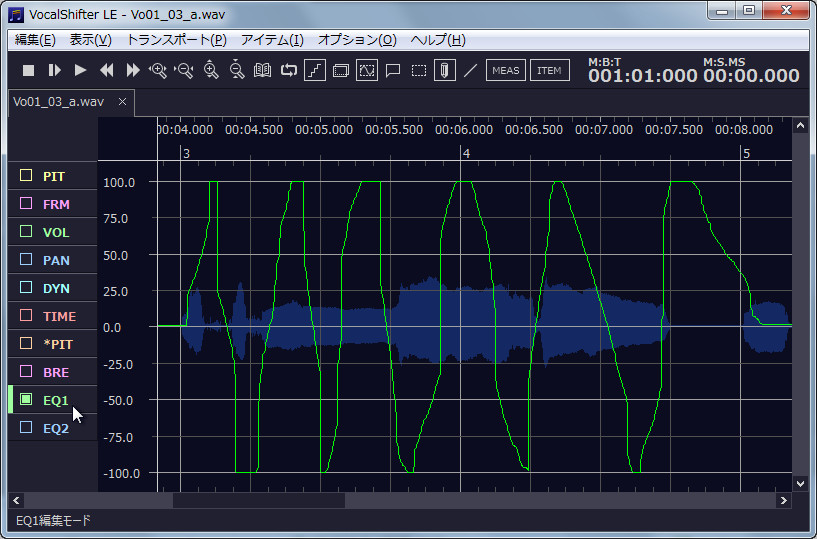The height and width of the screenshot is (539, 817).
Task: Stop playback with the square button
Action: pyautogui.click(x=29, y=70)
